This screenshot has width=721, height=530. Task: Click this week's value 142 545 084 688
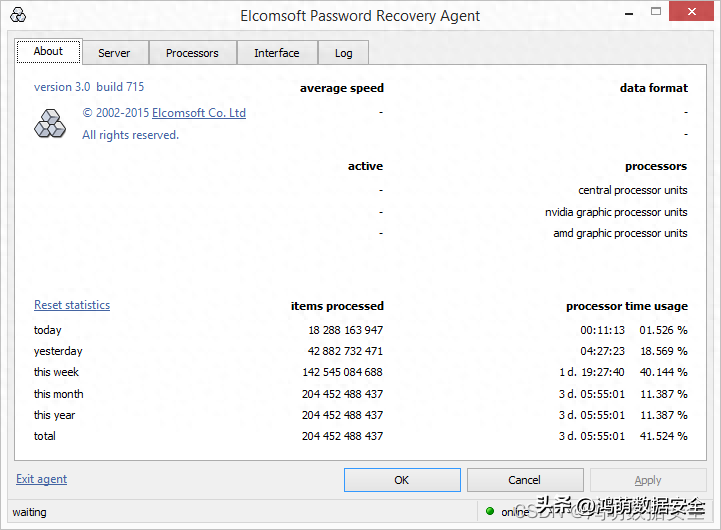click(343, 372)
